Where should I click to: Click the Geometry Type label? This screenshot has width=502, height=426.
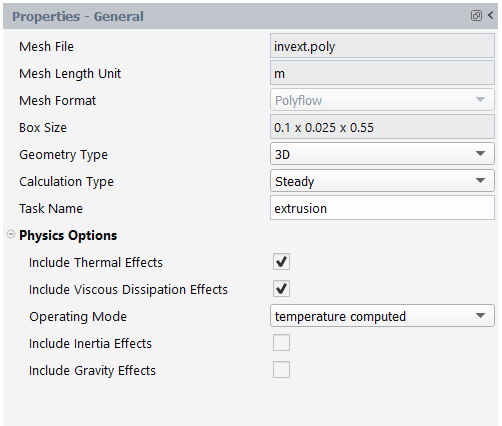point(63,155)
